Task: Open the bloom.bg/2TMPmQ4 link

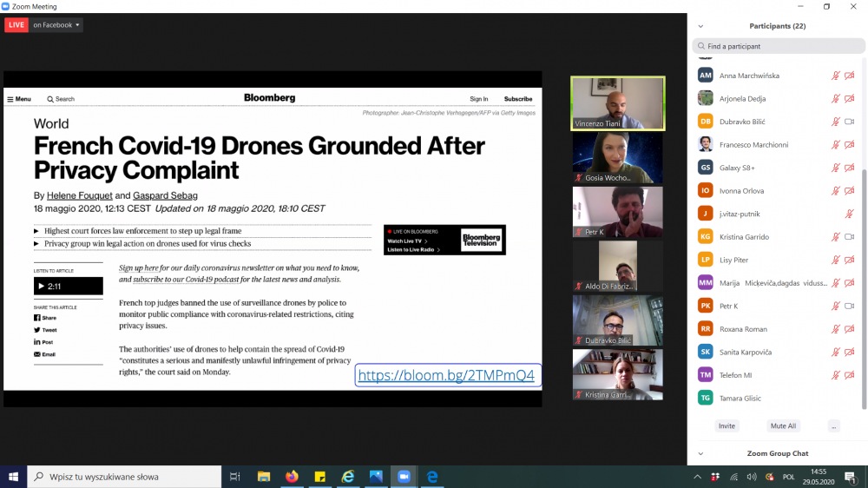Action: pos(446,375)
